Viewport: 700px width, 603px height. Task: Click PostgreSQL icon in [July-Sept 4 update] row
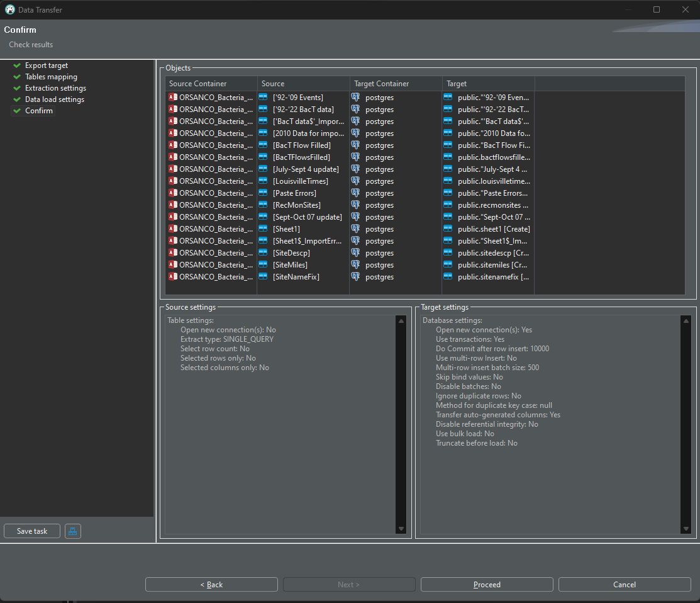(x=355, y=169)
